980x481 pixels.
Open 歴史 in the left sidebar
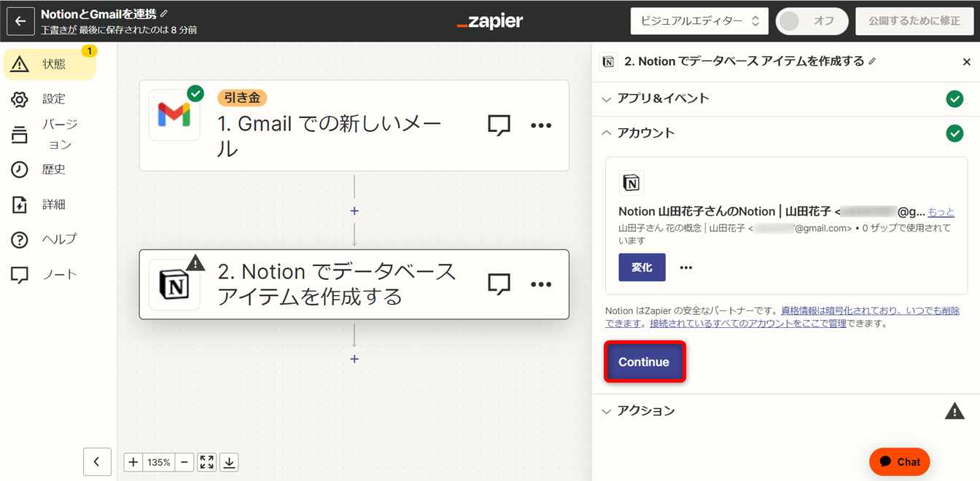point(53,169)
